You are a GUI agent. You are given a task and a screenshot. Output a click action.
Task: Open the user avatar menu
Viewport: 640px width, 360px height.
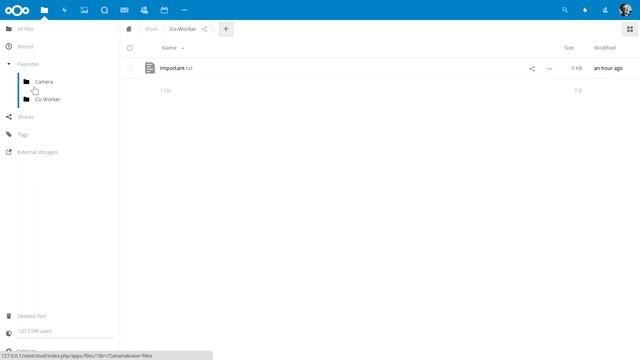point(625,10)
